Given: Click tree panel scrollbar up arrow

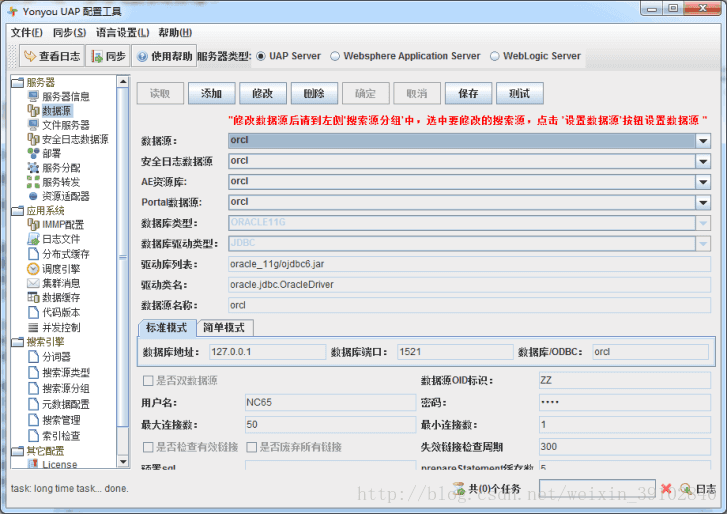Looking at the screenshot, I should coord(123,82).
